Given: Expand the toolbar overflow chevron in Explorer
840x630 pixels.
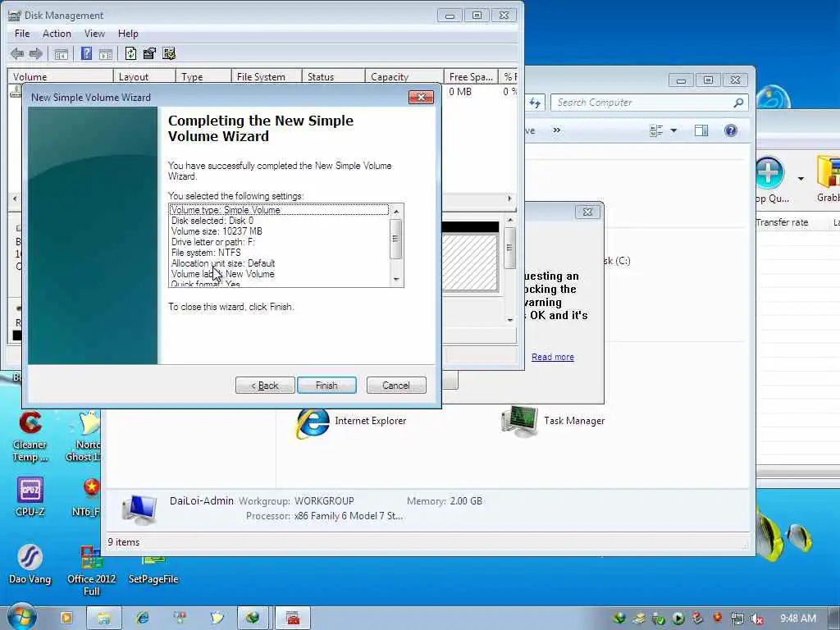Looking at the screenshot, I should click(557, 130).
